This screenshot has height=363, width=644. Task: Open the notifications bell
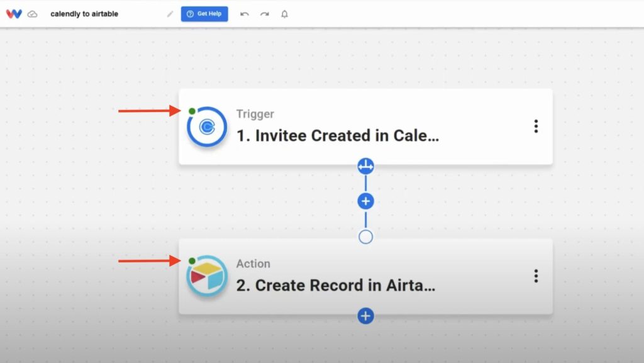[x=284, y=14]
